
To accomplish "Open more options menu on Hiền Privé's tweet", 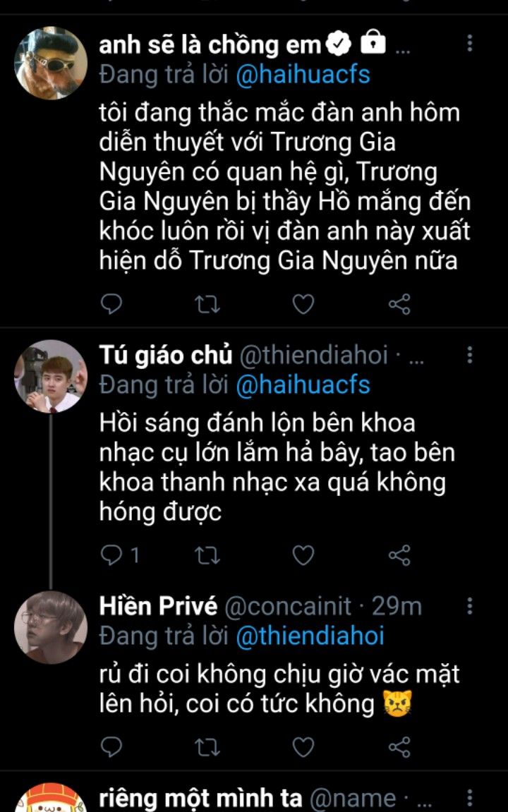I will click(471, 606).
